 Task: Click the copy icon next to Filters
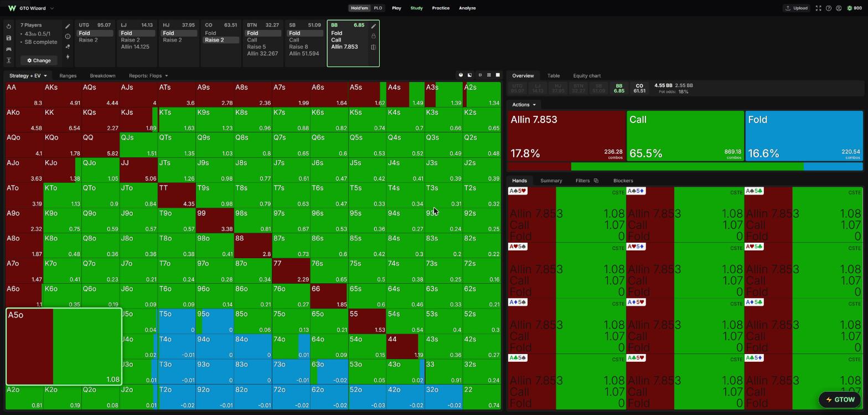(x=596, y=181)
